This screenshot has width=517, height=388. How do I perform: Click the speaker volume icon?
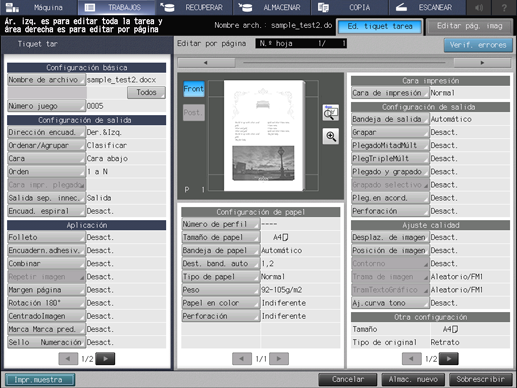479,7
